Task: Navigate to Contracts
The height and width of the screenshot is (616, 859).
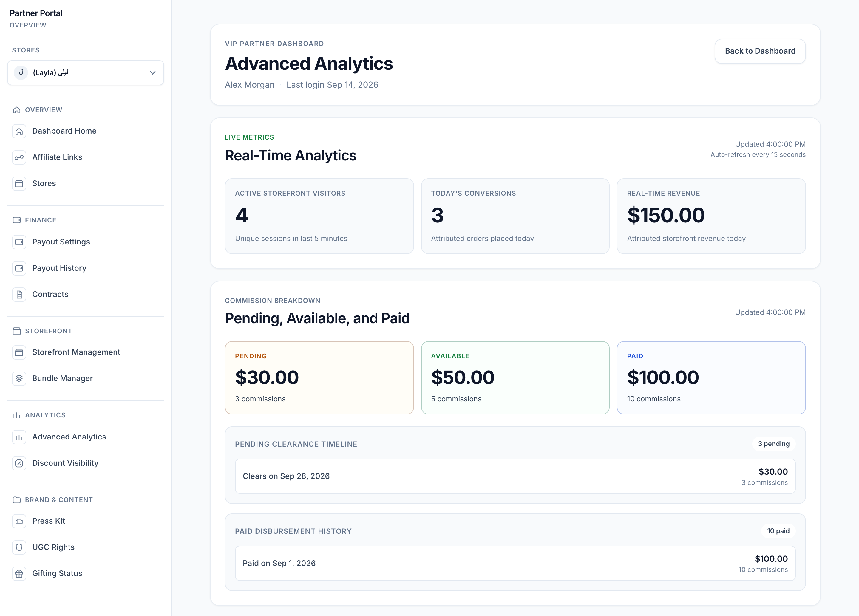Action: pos(86,294)
